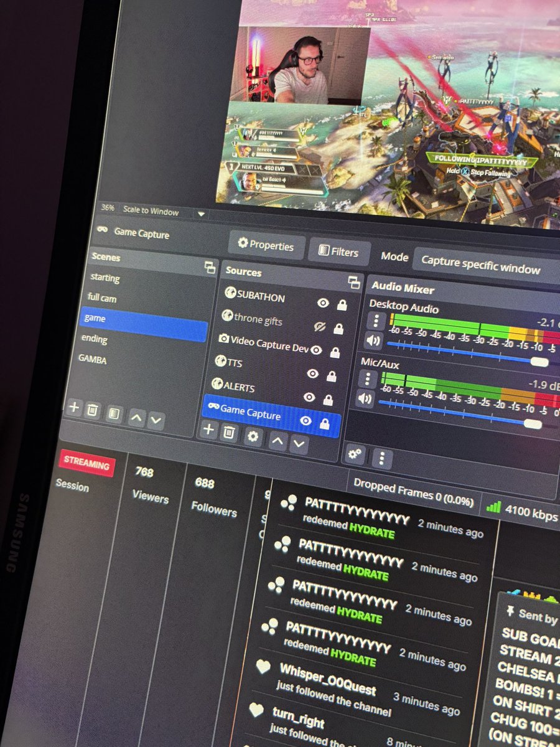Open Filters for Game Capture
The image size is (560, 747).
coord(339,251)
